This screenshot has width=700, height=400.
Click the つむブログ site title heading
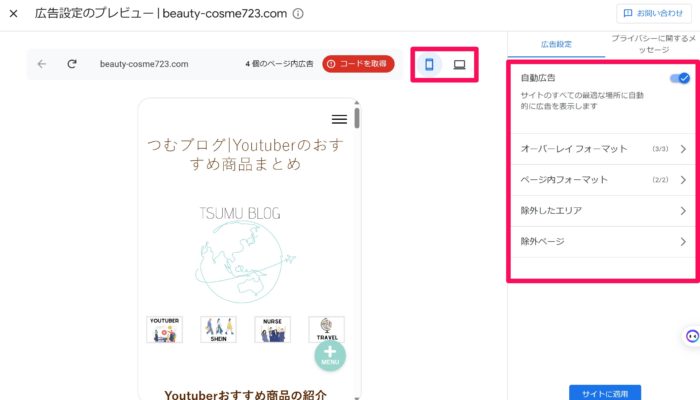click(245, 154)
